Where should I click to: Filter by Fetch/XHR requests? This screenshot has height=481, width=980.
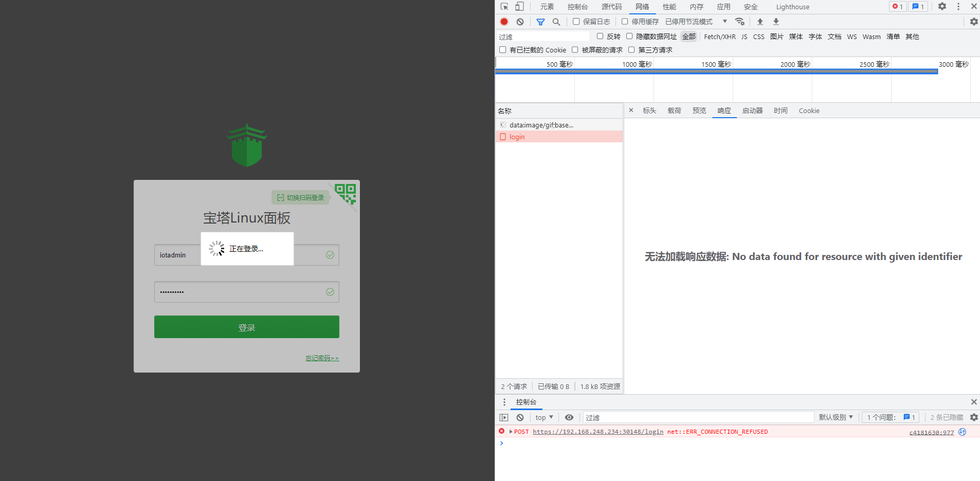pyautogui.click(x=720, y=36)
